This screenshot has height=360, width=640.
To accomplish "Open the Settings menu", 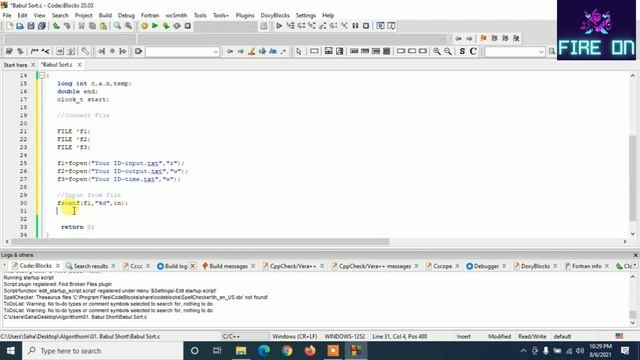I will [306, 15].
